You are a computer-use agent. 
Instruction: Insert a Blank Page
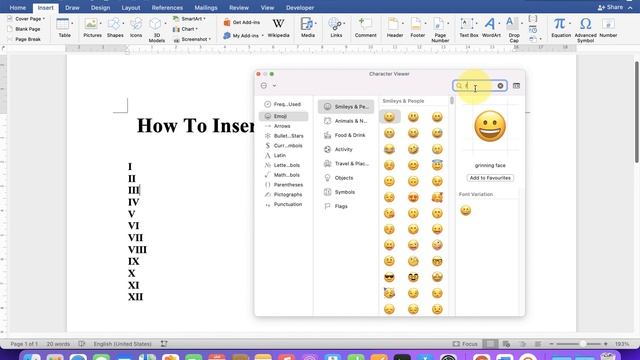tap(24, 29)
